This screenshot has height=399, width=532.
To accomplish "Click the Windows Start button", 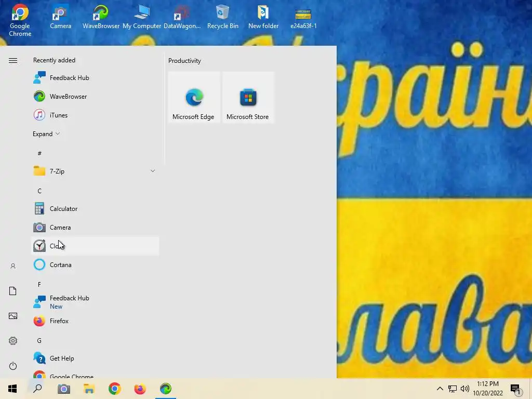I will click(12, 389).
